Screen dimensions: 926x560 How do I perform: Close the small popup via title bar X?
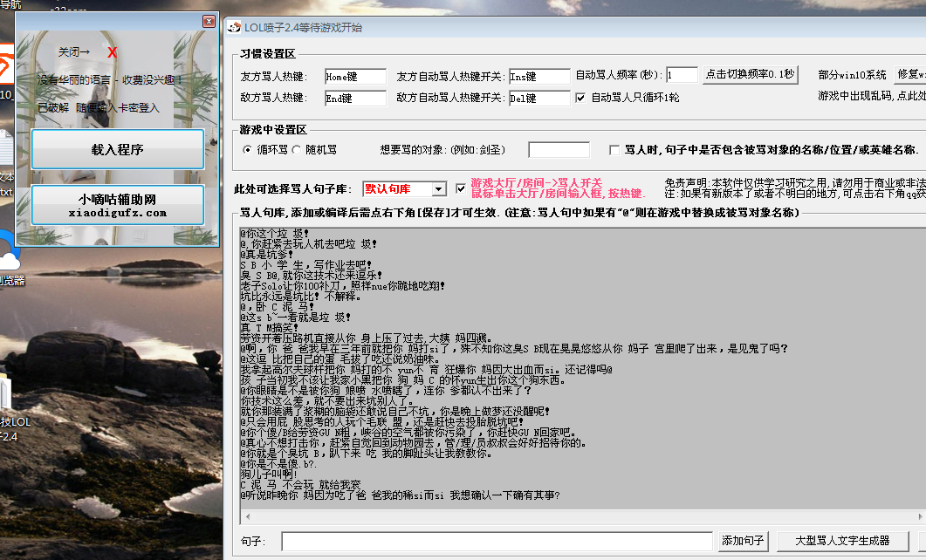[x=209, y=21]
